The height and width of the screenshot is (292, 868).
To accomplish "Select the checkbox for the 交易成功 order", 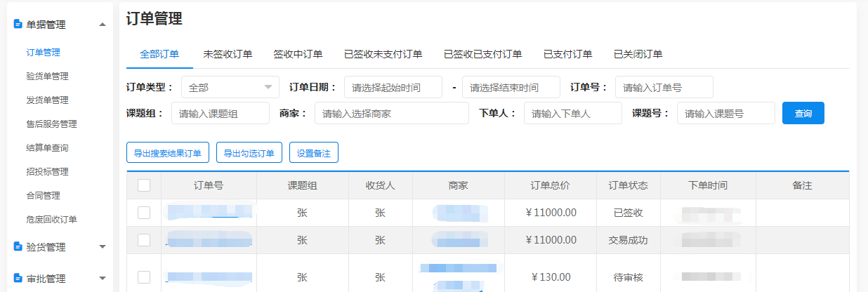I will (x=144, y=240).
